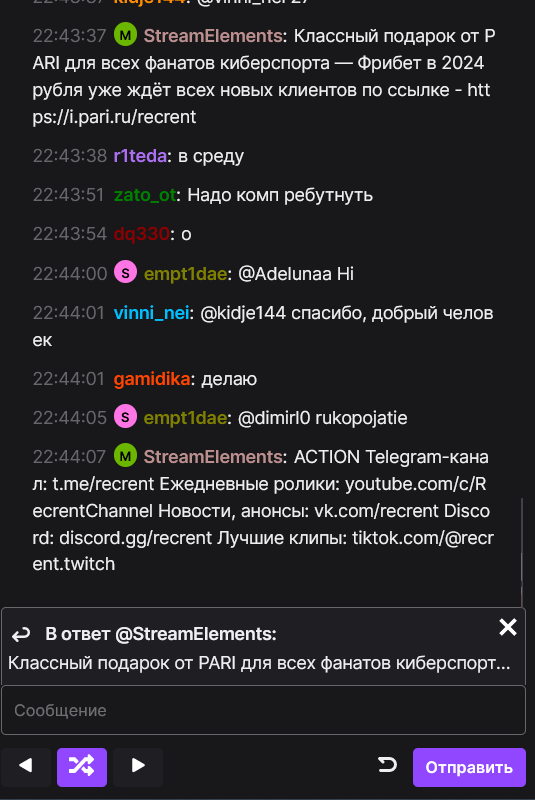Click the next arrow button
Viewport: 535px width, 800px height.
(138, 767)
